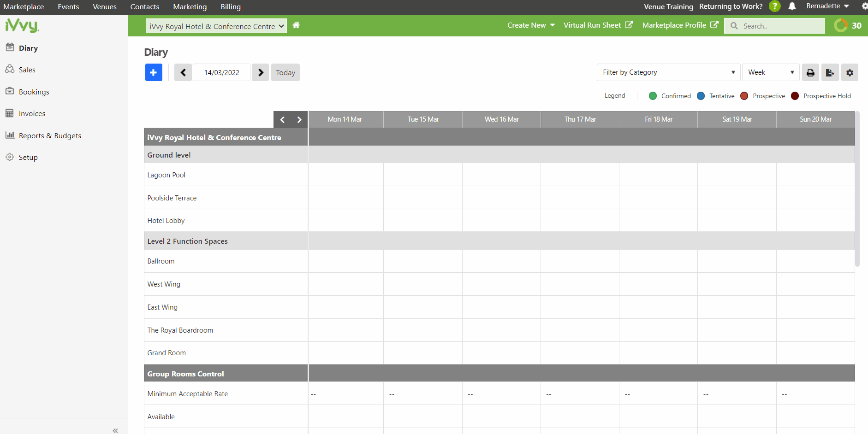Change the Week view dropdown
This screenshot has width=868, height=434.
(771, 72)
